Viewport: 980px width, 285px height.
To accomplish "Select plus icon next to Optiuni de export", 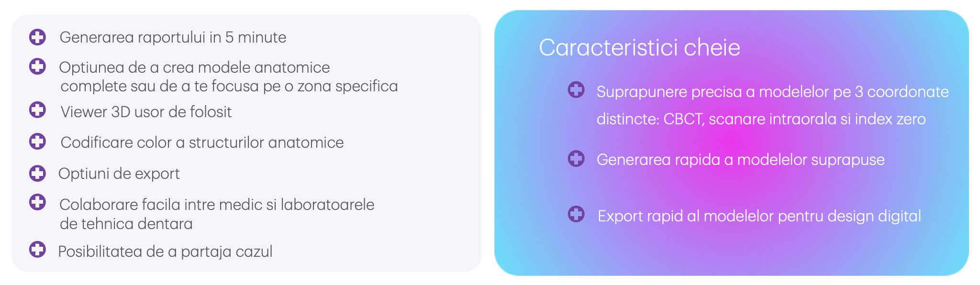I will point(37,173).
